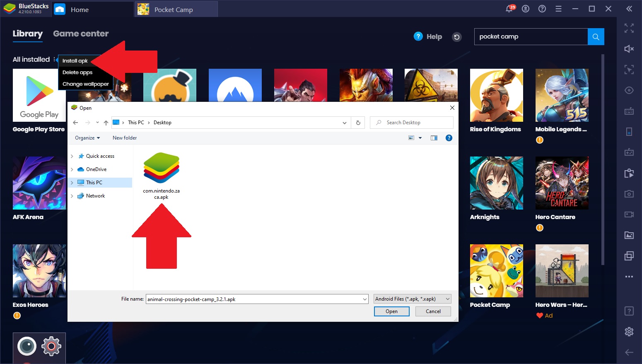
Task: Select the Library tab
Action: point(28,34)
